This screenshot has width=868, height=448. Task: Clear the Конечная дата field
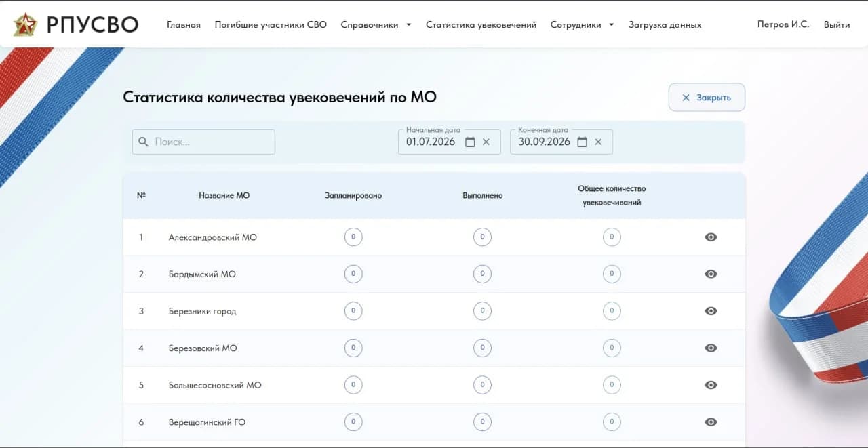tap(598, 142)
